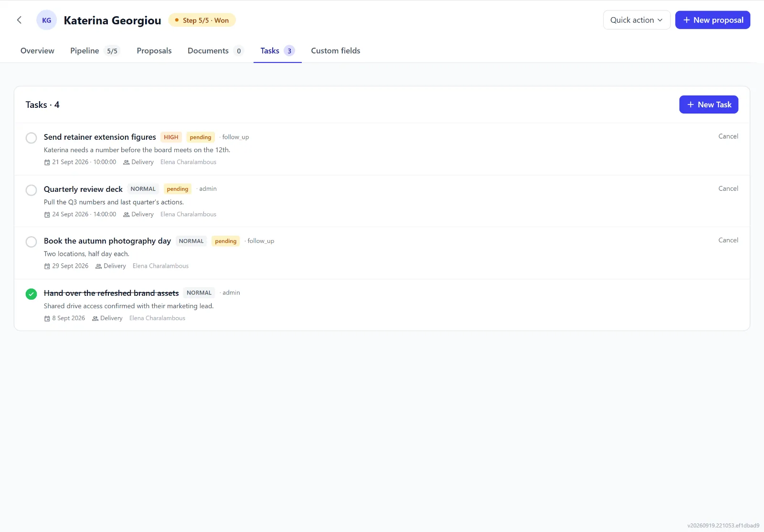
Task: Complete Book the autumn photography day task
Action: pos(31,242)
